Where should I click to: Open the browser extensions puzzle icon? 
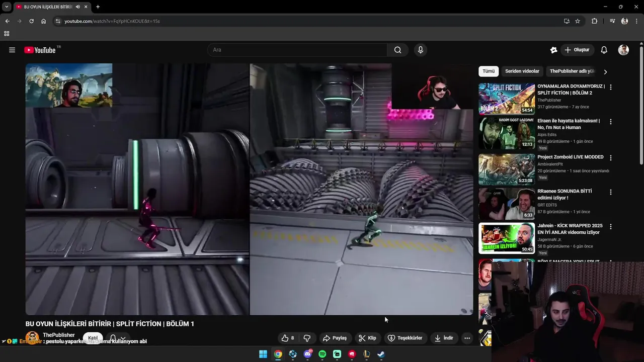[595, 21]
